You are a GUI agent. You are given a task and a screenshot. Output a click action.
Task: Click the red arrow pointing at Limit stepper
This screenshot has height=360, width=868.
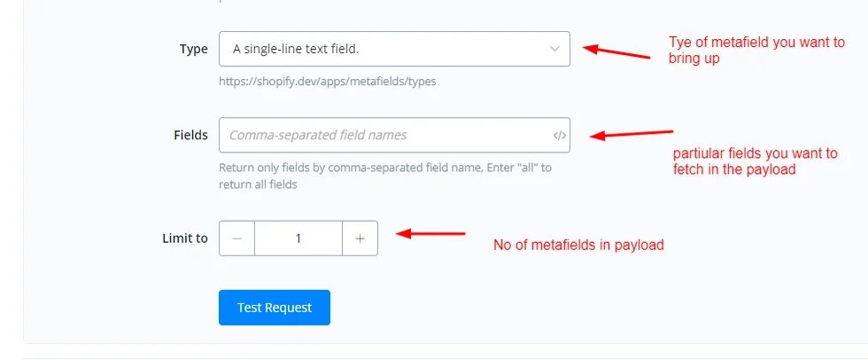tap(430, 234)
